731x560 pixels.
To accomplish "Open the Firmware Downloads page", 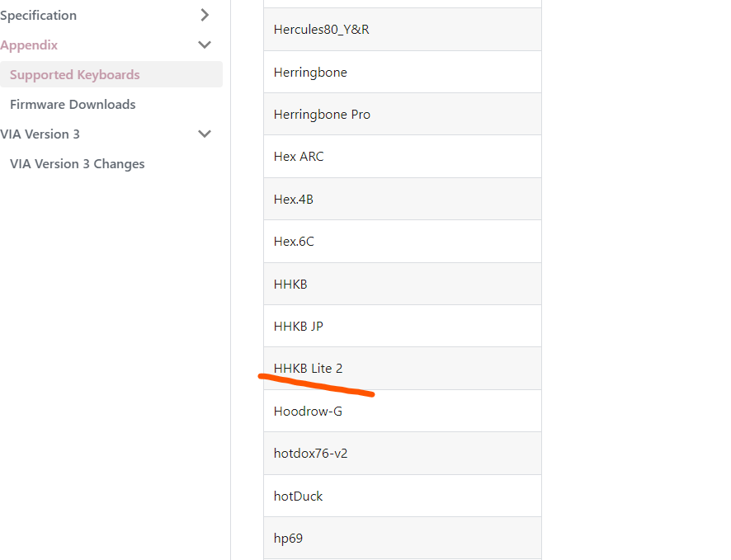I will 73,105.
